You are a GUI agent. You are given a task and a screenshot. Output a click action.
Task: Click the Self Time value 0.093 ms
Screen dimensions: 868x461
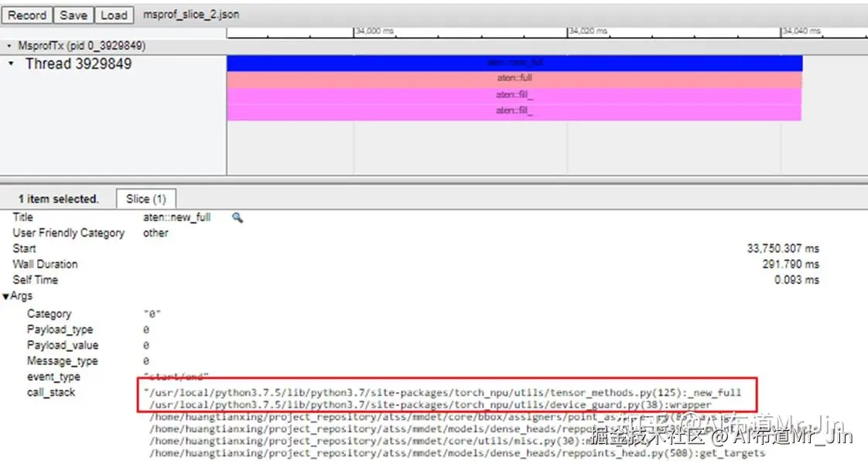797,279
